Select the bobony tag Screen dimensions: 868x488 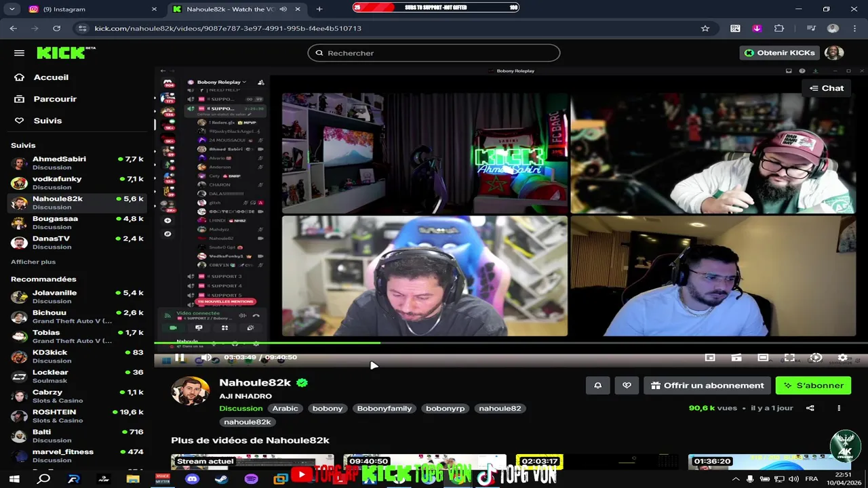pos(328,408)
